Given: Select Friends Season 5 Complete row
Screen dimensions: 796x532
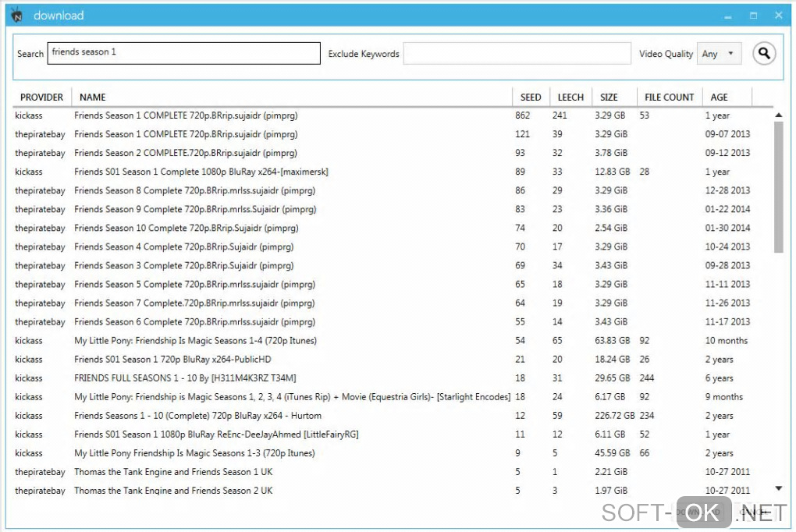Looking at the screenshot, I should (x=393, y=284).
